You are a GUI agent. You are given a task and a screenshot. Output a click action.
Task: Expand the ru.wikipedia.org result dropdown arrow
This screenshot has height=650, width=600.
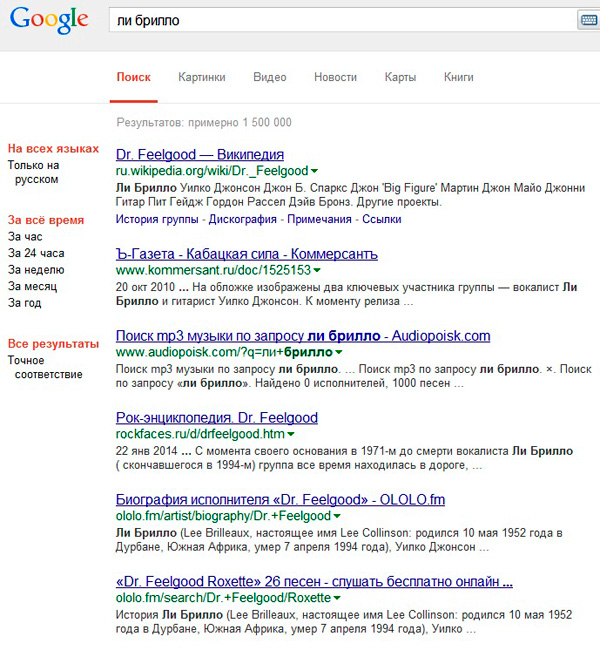(314, 172)
